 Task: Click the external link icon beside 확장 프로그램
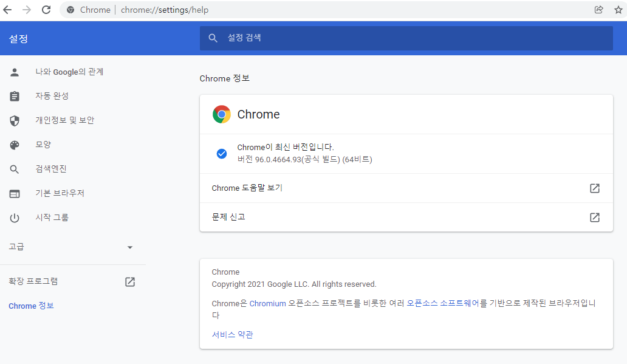(130, 281)
